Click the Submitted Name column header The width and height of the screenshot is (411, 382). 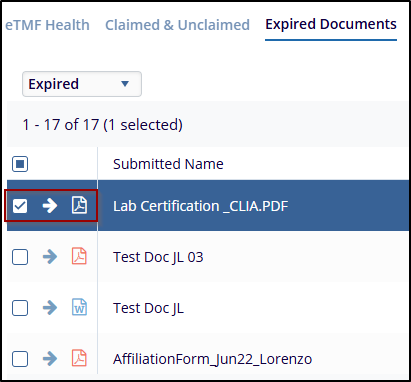pos(168,164)
